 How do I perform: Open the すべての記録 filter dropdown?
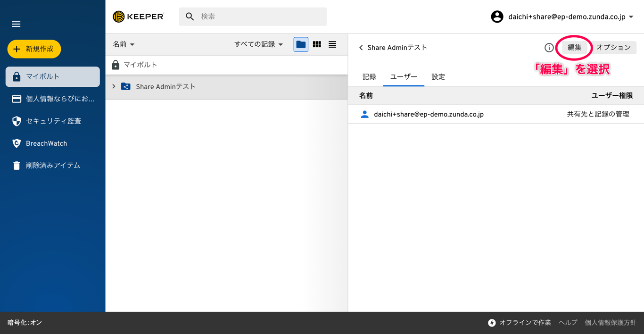tap(259, 44)
